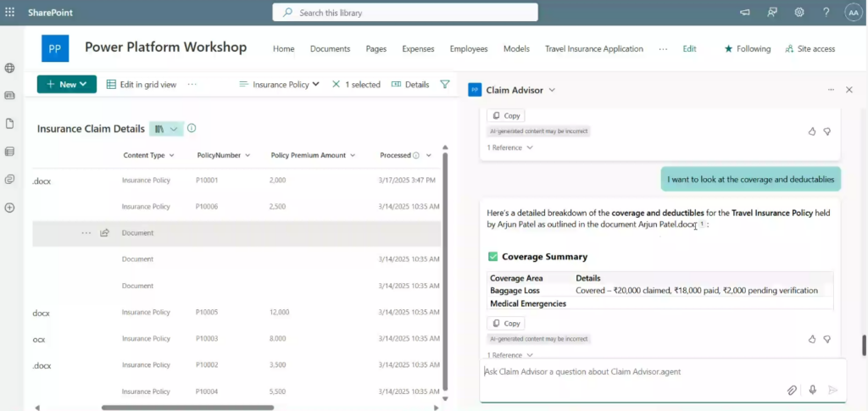Open the settings gear icon
Image resolution: width=868 pixels, height=411 pixels.
pos(799,12)
